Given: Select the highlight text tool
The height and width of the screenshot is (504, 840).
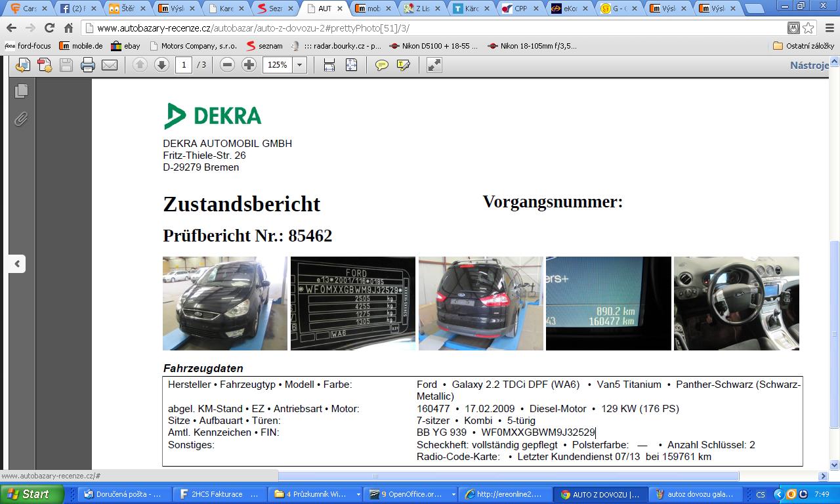Looking at the screenshot, I should click(404, 65).
